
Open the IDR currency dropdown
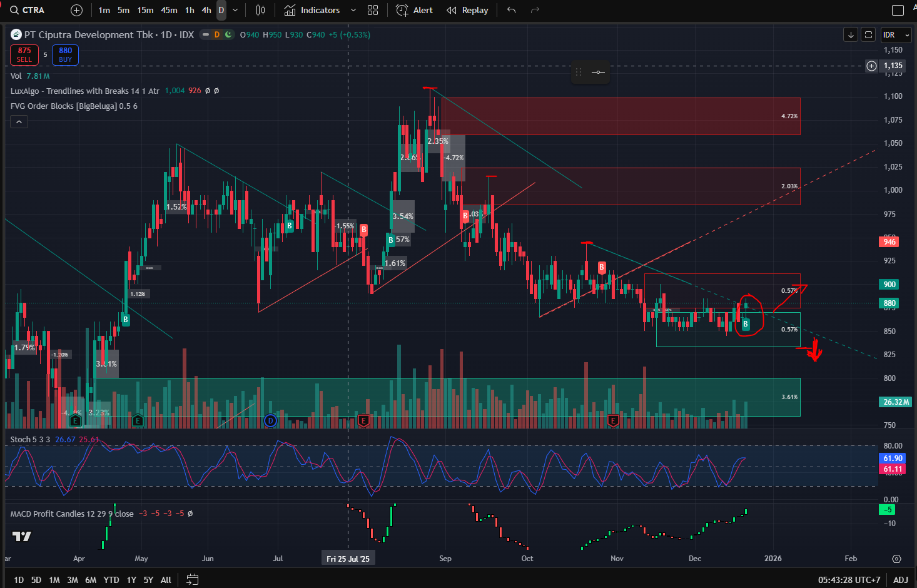895,35
